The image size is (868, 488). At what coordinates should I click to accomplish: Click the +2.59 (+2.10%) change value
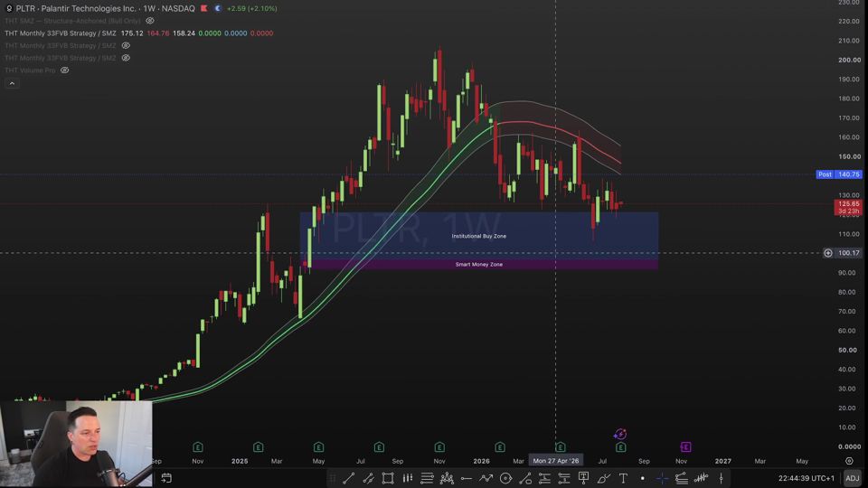coord(252,8)
